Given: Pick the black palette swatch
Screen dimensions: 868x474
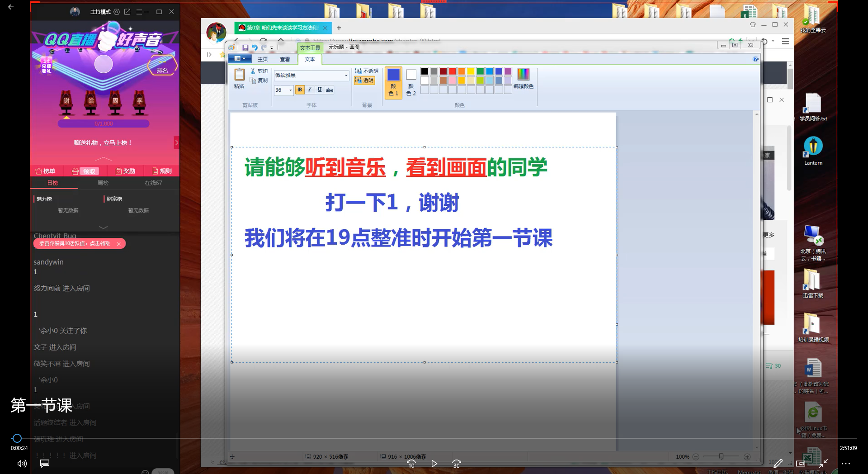Looking at the screenshot, I should pos(425,71).
